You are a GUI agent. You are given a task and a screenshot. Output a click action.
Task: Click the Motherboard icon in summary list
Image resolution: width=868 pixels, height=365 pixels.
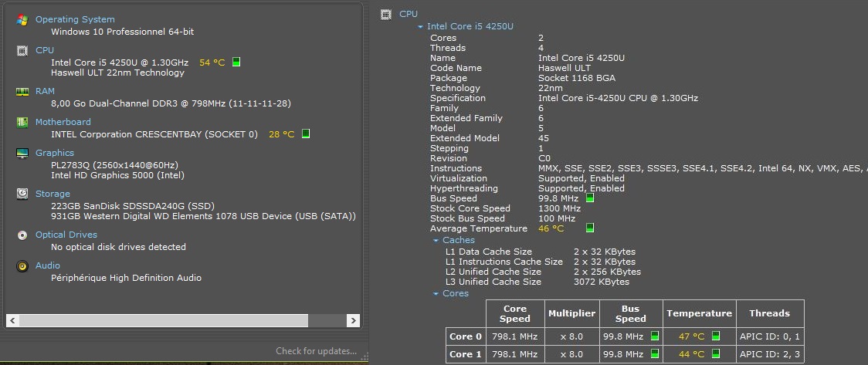click(x=22, y=122)
